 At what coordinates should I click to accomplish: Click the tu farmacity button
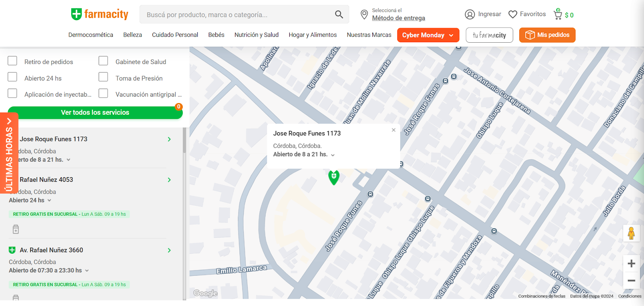[489, 35]
